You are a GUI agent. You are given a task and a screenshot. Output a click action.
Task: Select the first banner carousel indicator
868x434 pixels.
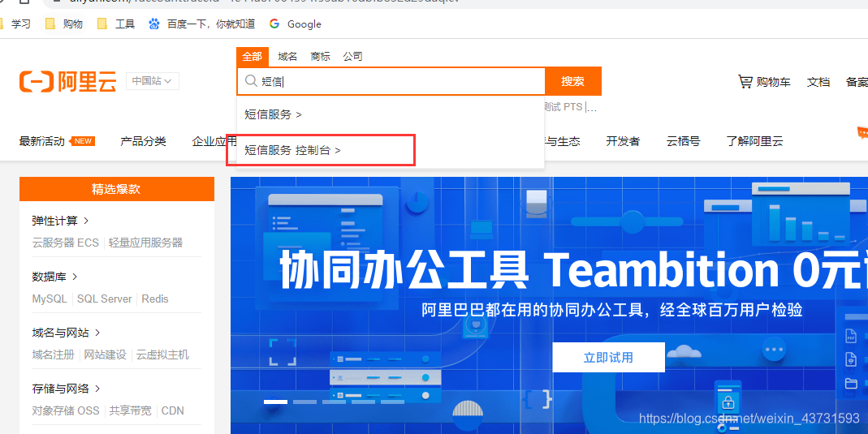point(275,402)
